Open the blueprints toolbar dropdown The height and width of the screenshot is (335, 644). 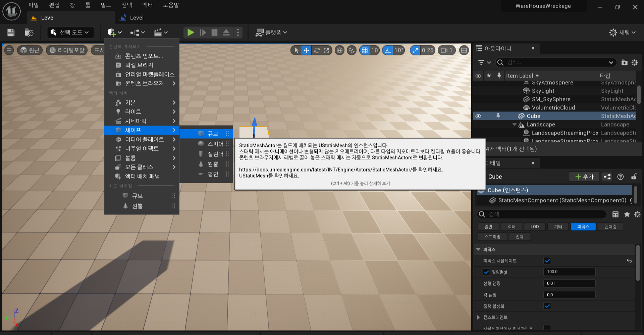pos(138,32)
